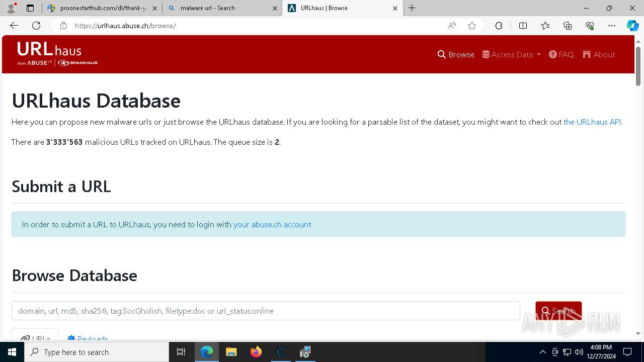Image resolution: width=644 pixels, height=362 pixels.
Task: Open new browser tab
Action: pyautogui.click(x=412, y=8)
